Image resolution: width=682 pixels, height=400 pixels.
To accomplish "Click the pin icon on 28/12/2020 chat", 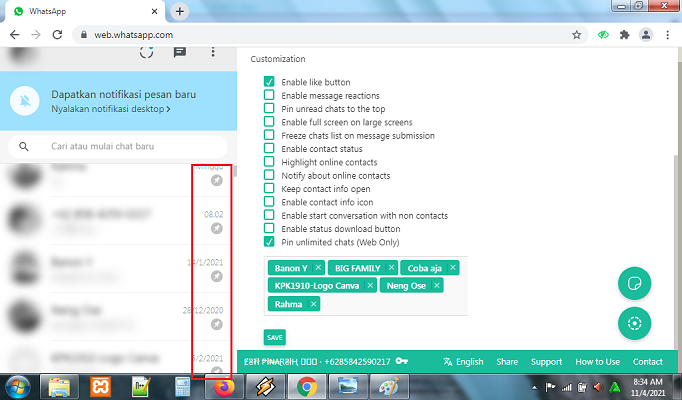I will click(x=217, y=324).
